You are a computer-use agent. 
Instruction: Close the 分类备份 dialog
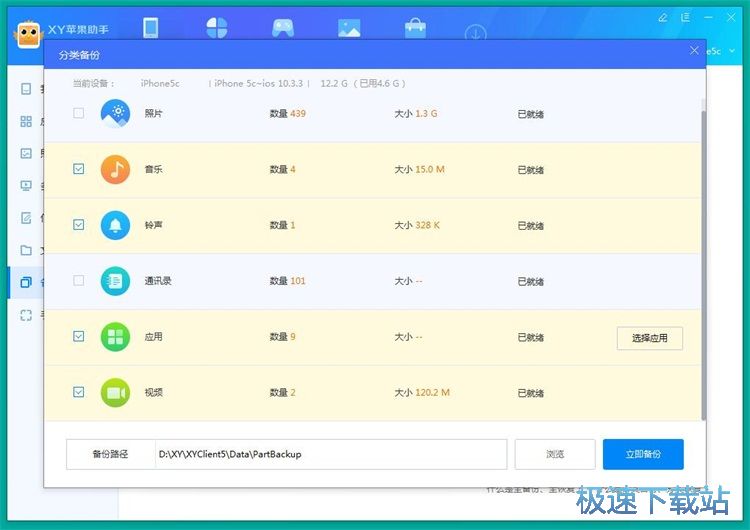pos(695,50)
